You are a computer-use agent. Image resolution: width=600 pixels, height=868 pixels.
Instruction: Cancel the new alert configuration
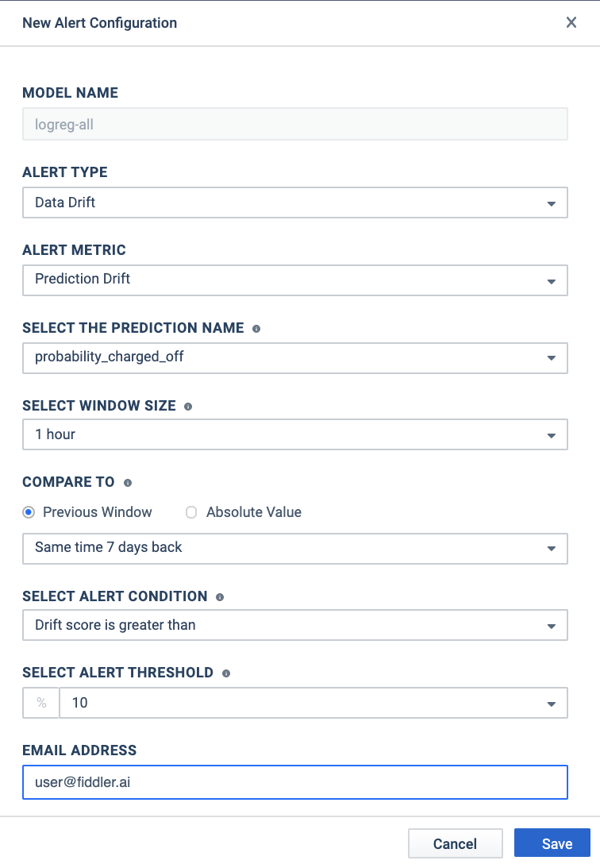[455, 843]
